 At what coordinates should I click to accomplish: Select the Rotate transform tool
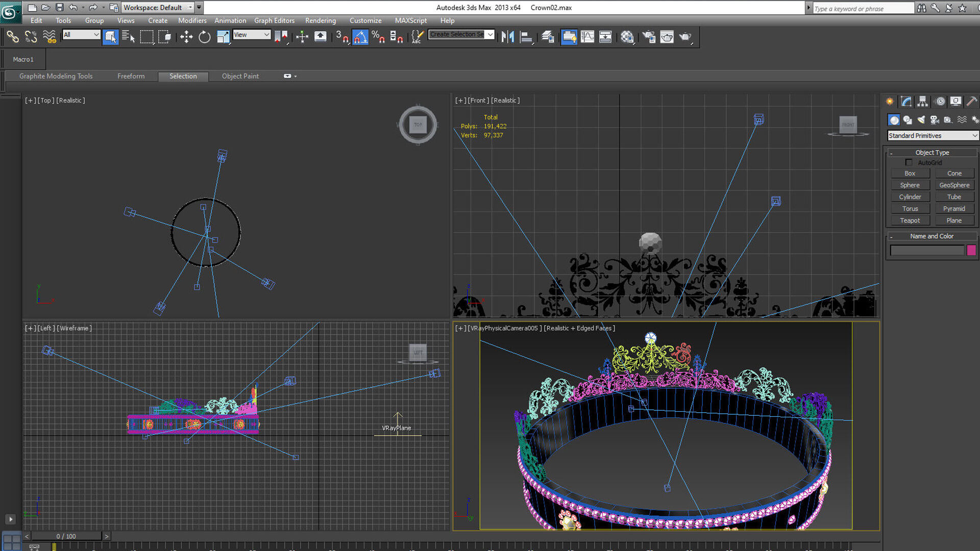[204, 37]
